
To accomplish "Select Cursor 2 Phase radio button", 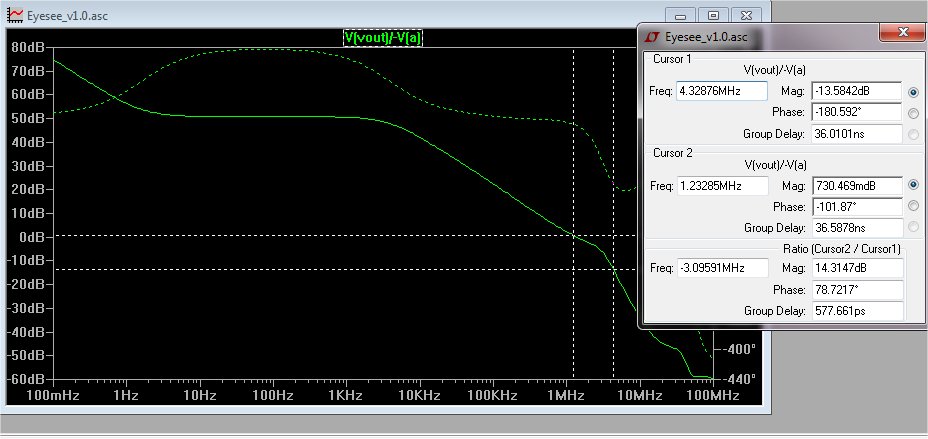I will [914, 206].
